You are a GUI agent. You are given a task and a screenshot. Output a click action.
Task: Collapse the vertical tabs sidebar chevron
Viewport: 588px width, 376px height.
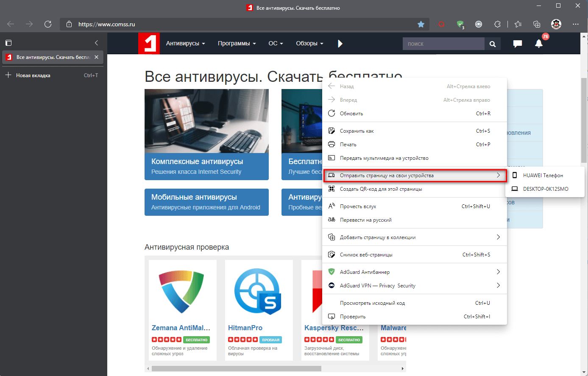(96, 43)
